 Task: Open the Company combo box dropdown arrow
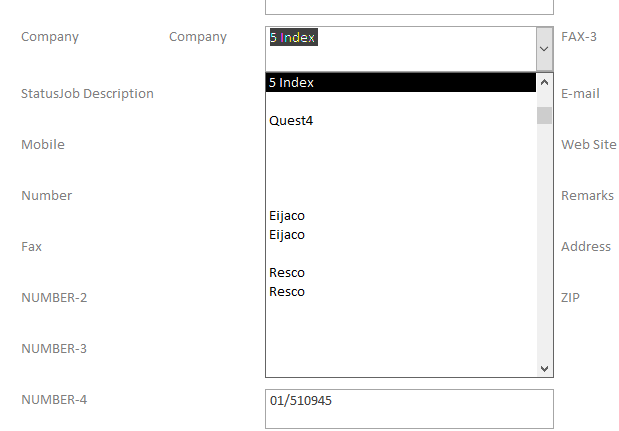(544, 47)
